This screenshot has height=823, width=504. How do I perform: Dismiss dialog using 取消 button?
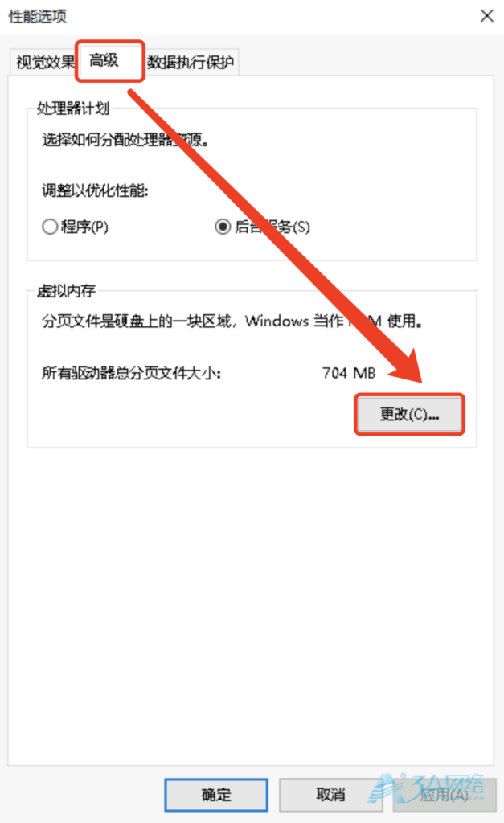point(330,795)
